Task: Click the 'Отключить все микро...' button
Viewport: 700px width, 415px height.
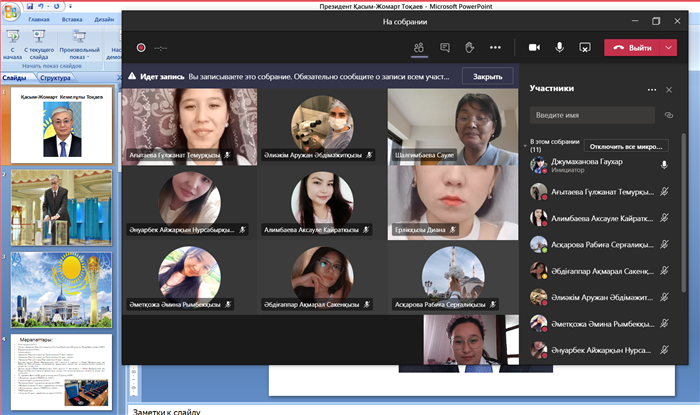Action: tap(625, 145)
